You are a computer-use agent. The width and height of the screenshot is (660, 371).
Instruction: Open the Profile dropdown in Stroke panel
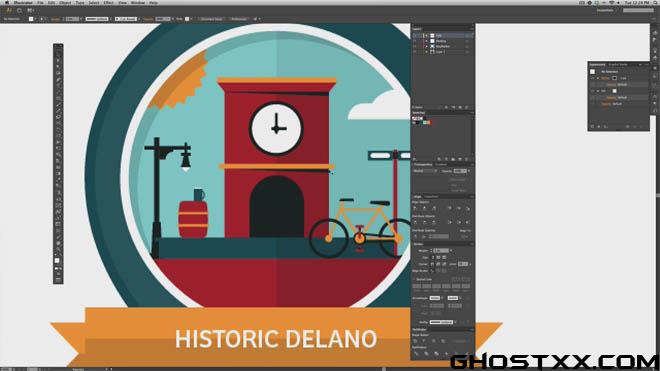442,322
